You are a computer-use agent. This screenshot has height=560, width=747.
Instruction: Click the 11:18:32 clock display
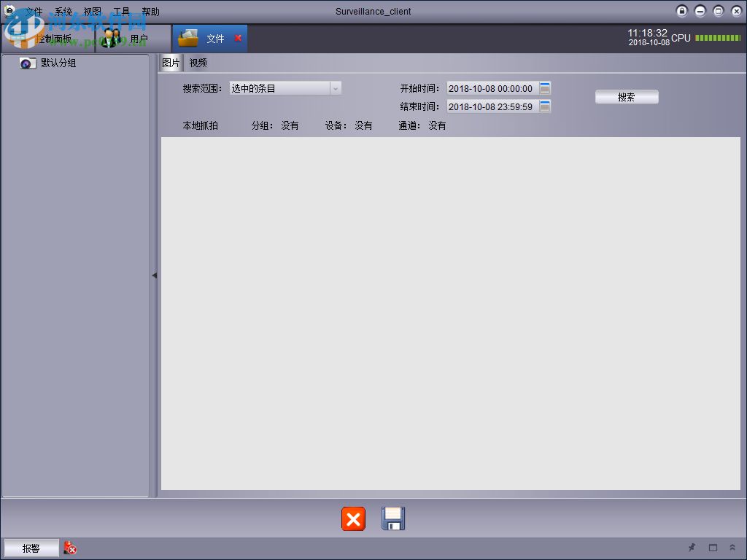pyautogui.click(x=648, y=33)
